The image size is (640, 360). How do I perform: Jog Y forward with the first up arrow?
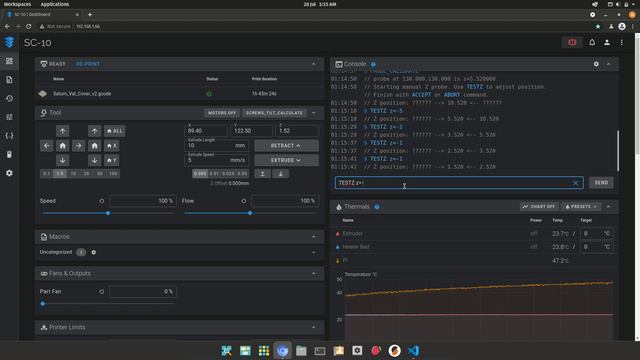62,131
